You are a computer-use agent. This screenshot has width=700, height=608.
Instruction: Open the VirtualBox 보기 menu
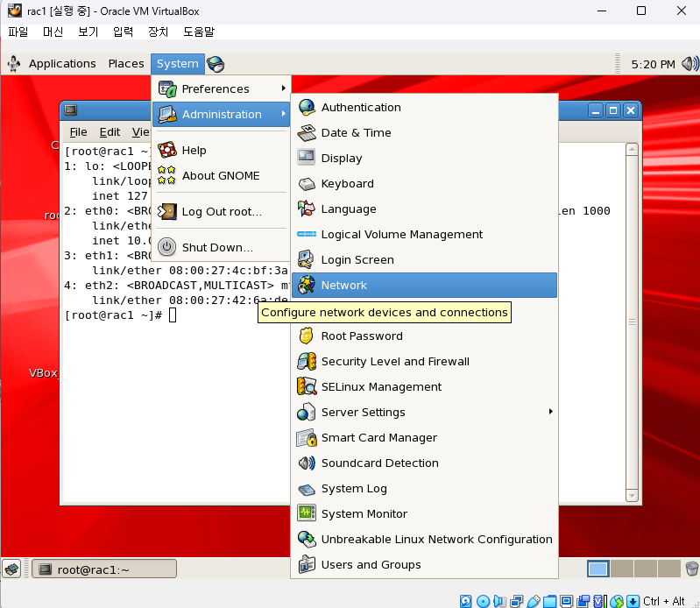pyautogui.click(x=88, y=32)
